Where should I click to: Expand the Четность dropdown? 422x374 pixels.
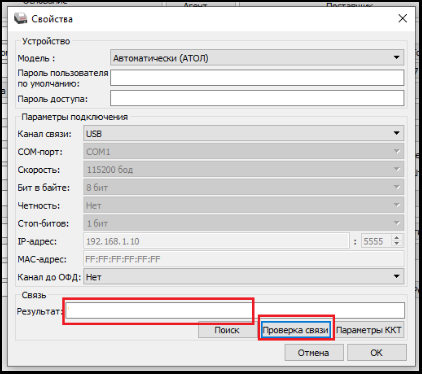[x=244, y=206]
